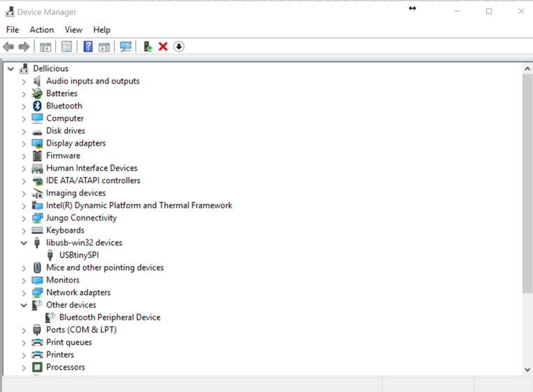Viewport: 533px width, 392px height.
Task: Click the Update Driver Software toolbar icon
Action: click(x=148, y=47)
